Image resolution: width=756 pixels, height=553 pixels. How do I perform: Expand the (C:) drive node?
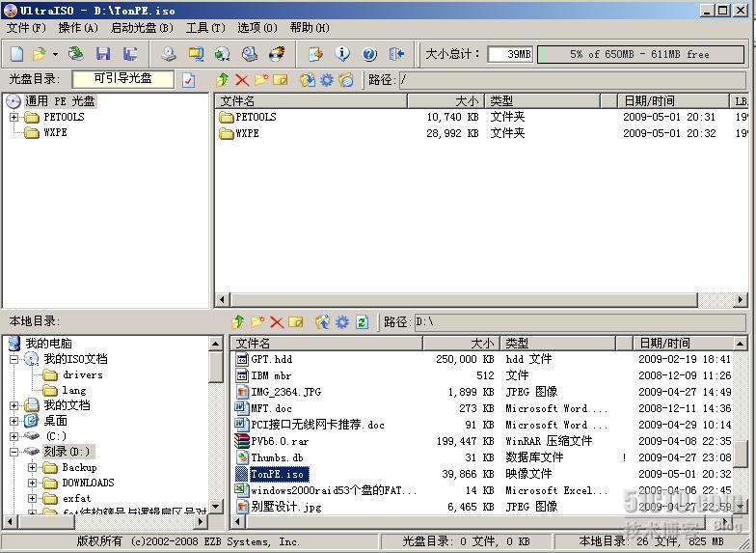pos(13,436)
